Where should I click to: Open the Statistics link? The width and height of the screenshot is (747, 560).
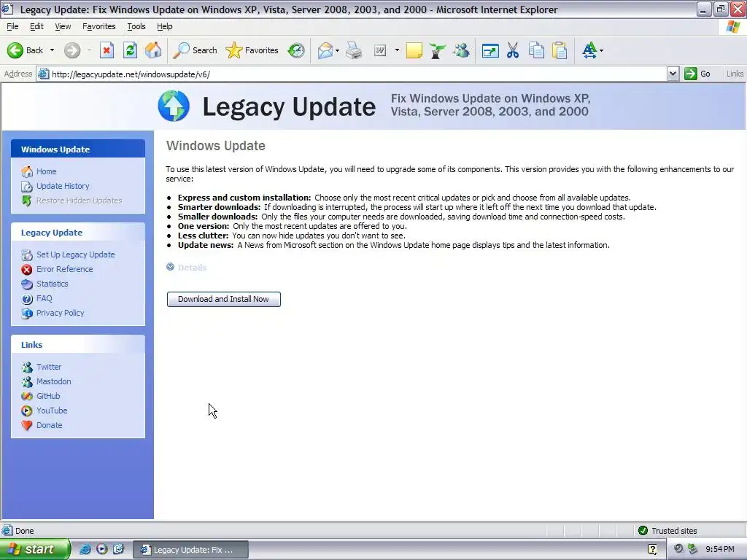[x=53, y=284]
